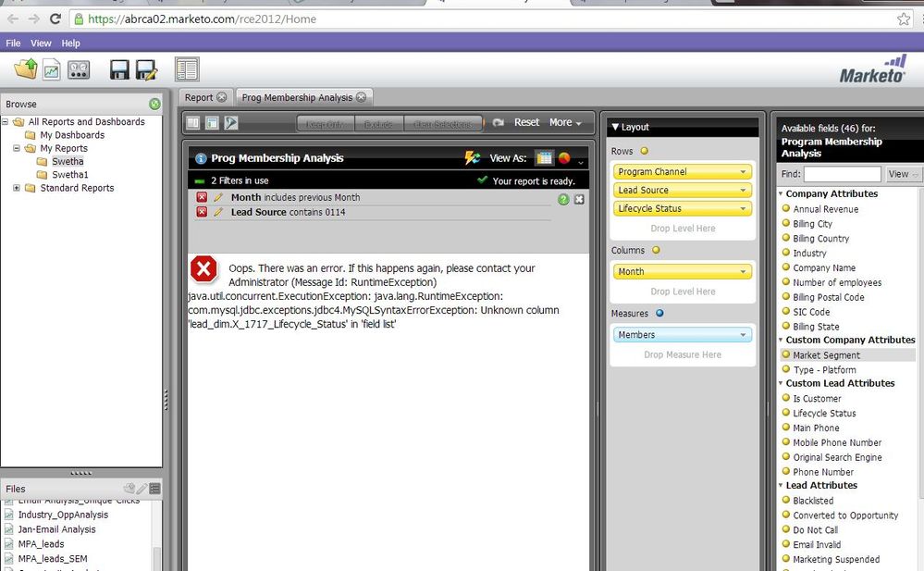Viewport: 924px width, 571px height.
Task: View report as pie chart
Action: click(x=564, y=157)
